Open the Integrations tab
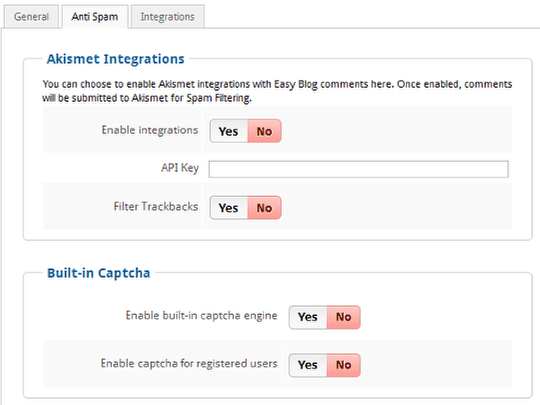The width and height of the screenshot is (540, 405). pyautogui.click(x=167, y=17)
